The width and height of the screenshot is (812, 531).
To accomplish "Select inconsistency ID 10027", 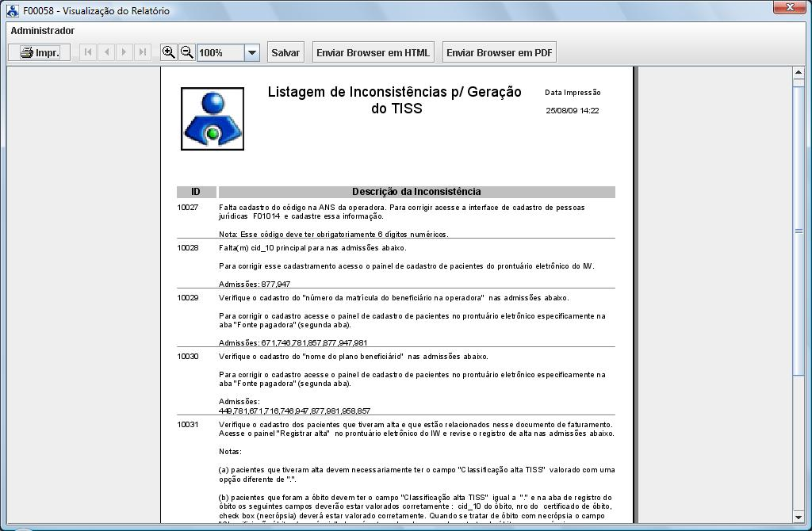I will (187, 208).
